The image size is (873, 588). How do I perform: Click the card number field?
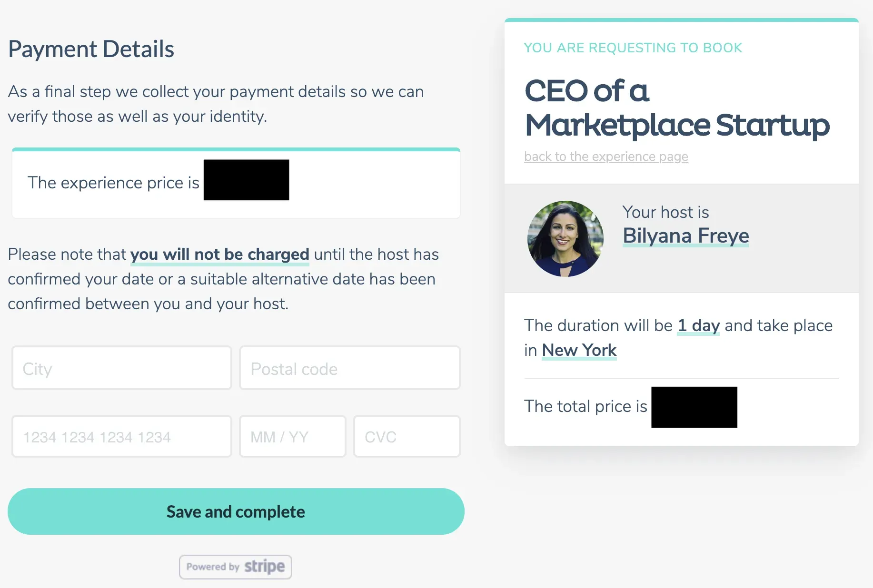point(121,437)
